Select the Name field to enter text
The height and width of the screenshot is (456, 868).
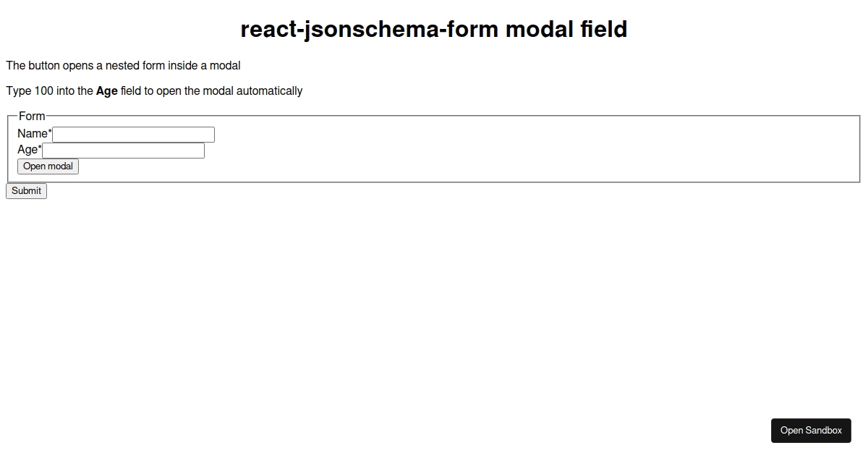[x=133, y=134]
